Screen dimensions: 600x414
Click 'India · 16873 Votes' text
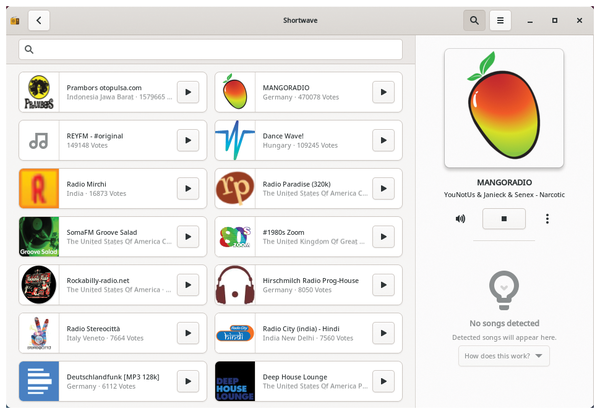tap(96, 194)
